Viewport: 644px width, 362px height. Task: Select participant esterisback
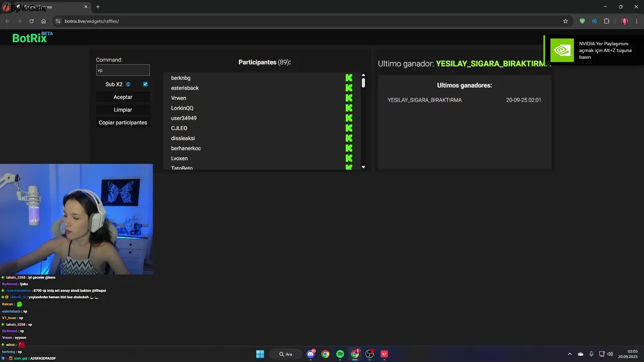coord(185,88)
